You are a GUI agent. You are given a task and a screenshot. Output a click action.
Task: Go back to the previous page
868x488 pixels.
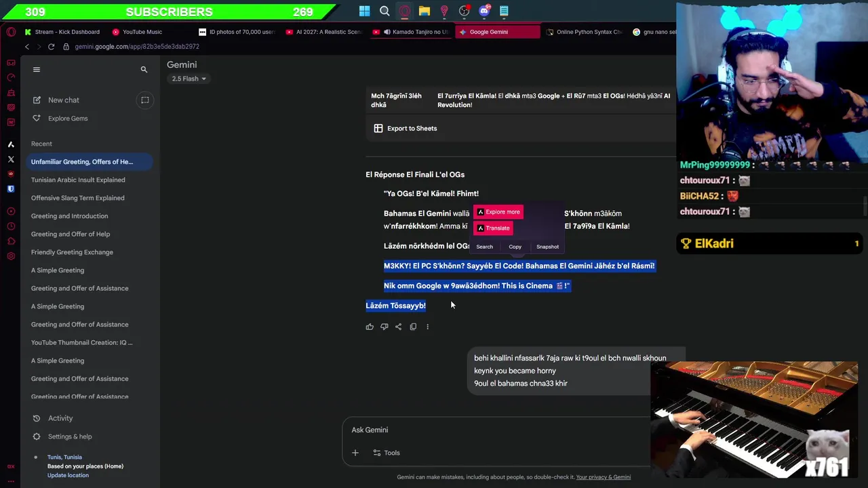pyautogui.click(x=27, y=46)
